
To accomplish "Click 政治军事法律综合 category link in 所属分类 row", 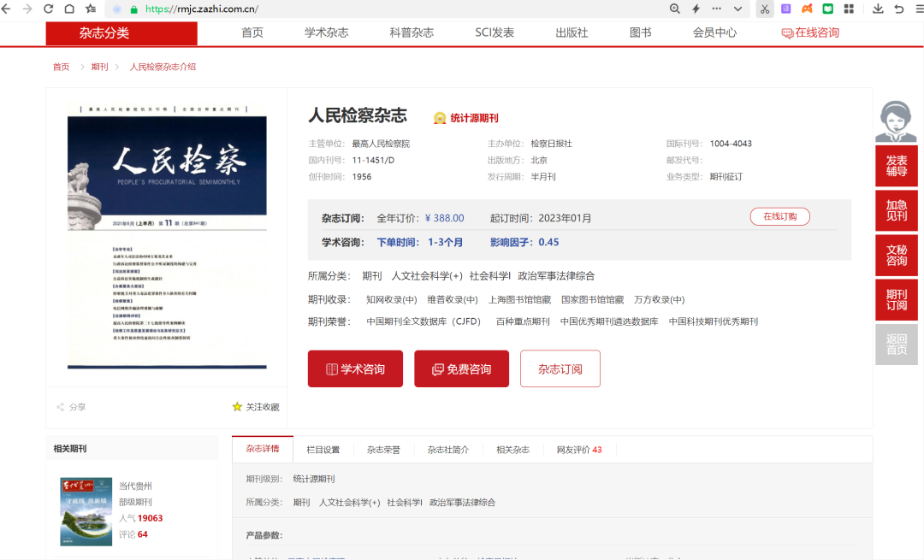I will pos(556,276).
